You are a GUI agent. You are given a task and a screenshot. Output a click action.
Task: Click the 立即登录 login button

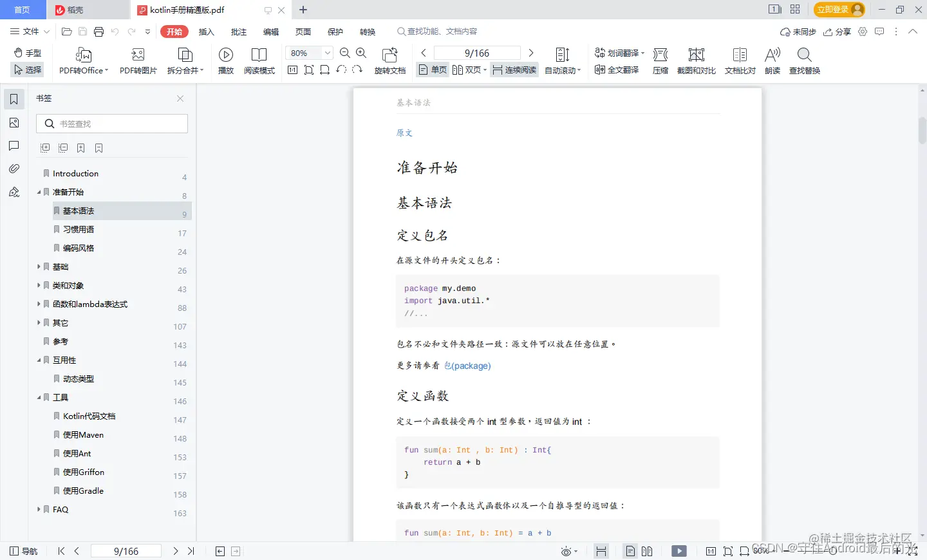click(834, 10)
